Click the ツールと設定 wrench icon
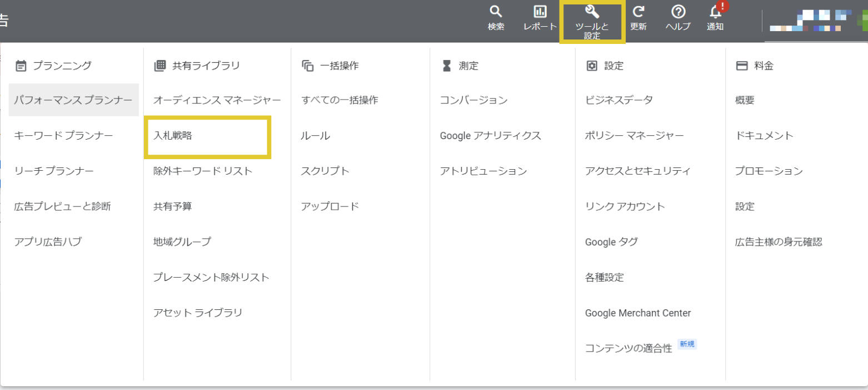Screen dimensions: 868x390 [592, 12]
